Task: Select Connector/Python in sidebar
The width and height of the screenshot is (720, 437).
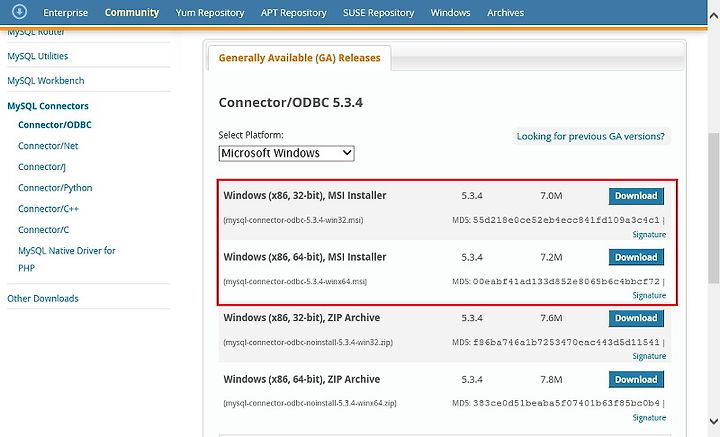Action: tap(55, 188)
